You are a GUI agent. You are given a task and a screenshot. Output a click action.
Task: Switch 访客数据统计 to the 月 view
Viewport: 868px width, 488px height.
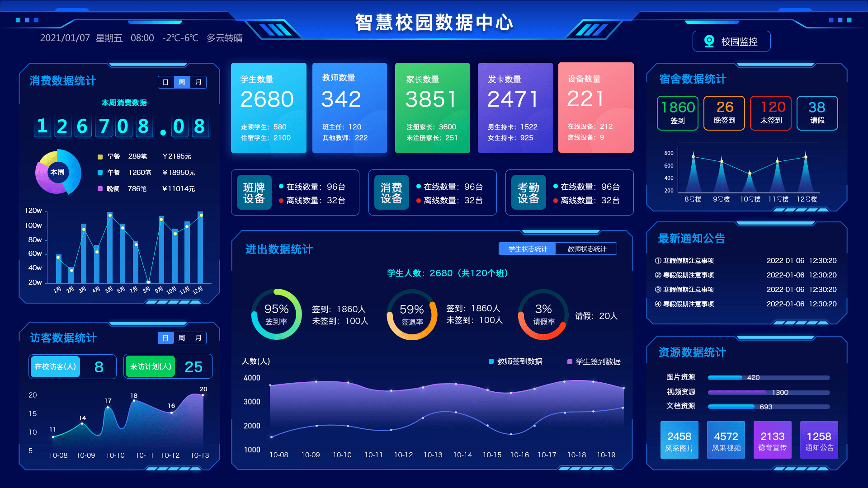click(198, 338)
